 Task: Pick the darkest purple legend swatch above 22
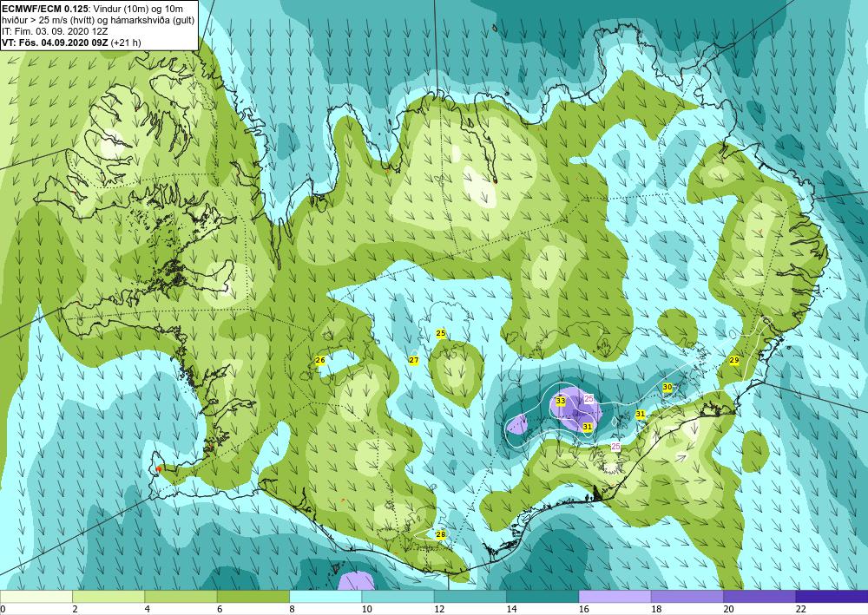832,596
